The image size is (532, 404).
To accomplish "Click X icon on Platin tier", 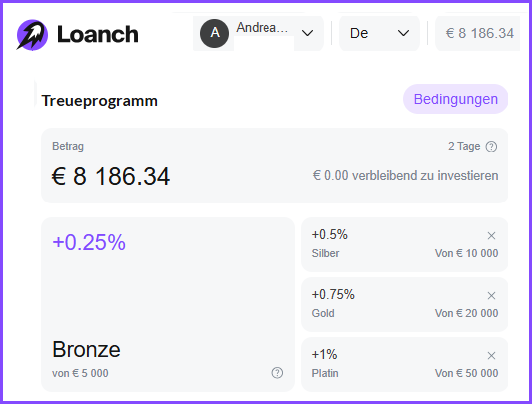I will (x=491, y=356).
